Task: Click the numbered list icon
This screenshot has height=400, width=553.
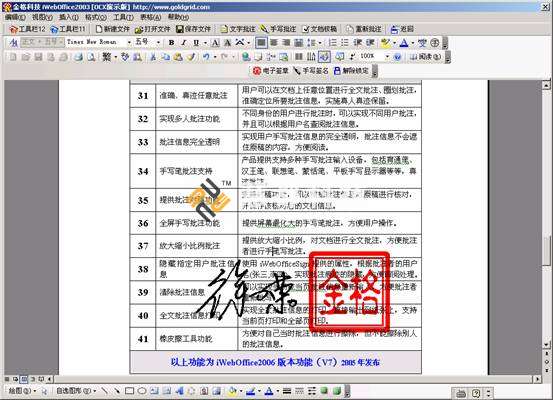Action: 332,43
